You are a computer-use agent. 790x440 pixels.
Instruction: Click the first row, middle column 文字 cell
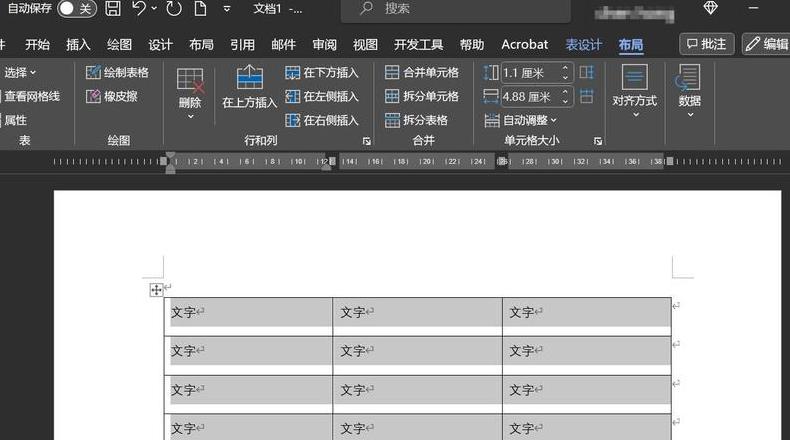(417, 317)
